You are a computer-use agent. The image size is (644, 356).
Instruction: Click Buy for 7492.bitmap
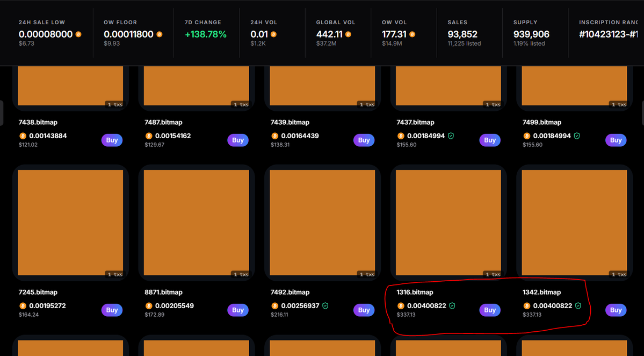click(364, 310)
